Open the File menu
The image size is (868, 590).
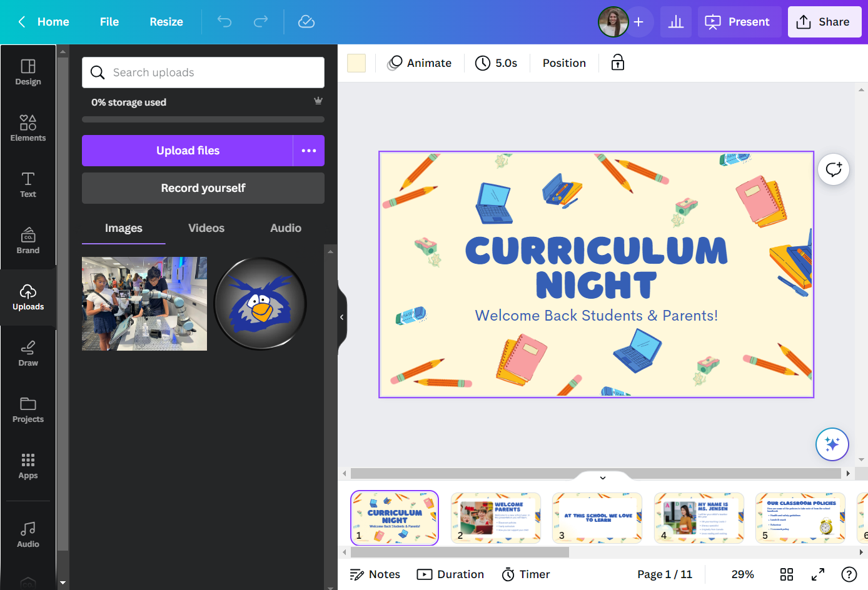[109, 22]
